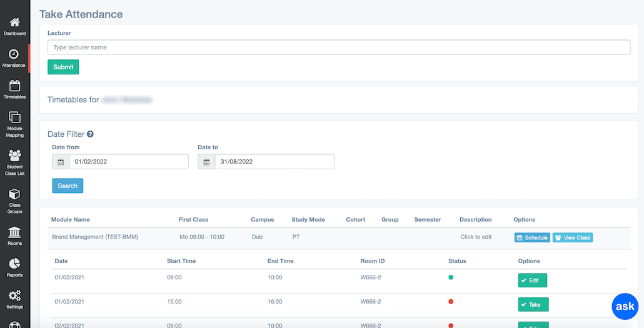
Task: Click Schedule button for Brand Management
Action: pyautogui.click(x=532, y=237)
